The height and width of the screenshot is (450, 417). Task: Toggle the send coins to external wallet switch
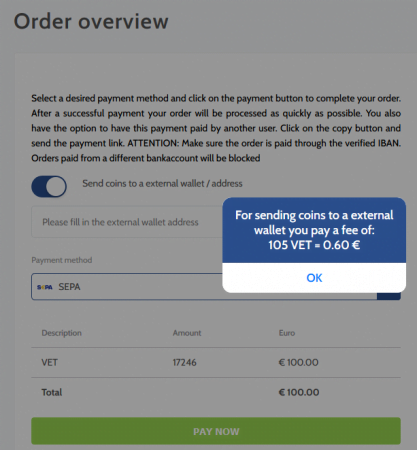pyautogui.click(x=49, y=186)
